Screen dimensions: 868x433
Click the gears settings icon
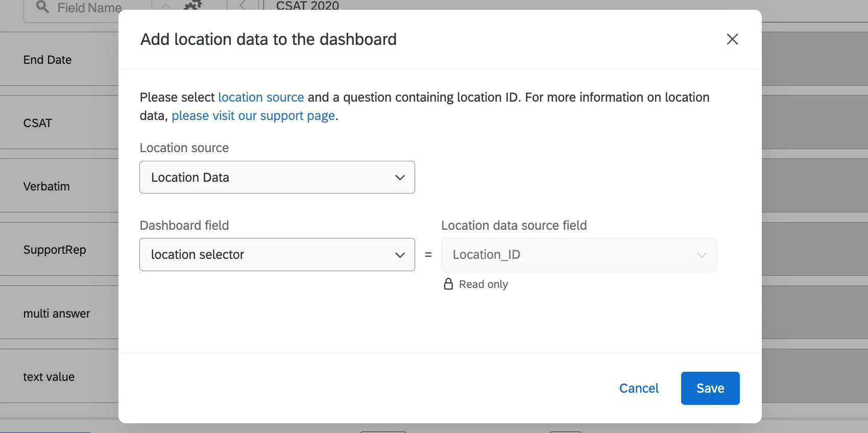coord(192,6)
